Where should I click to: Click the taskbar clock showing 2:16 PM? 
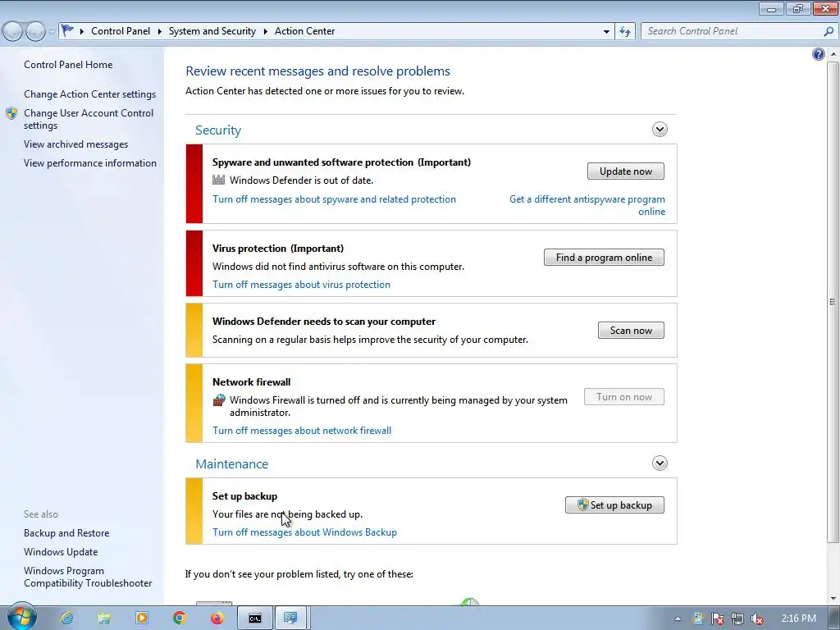[x=798, y=619]
